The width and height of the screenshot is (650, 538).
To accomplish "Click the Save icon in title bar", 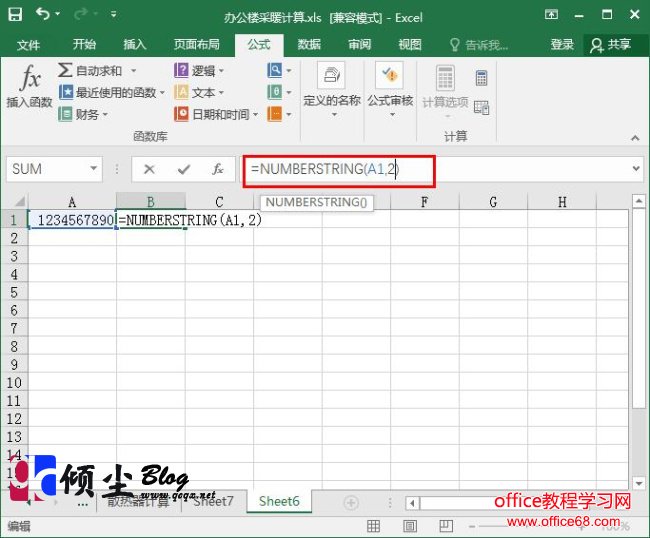I will 15,15.
